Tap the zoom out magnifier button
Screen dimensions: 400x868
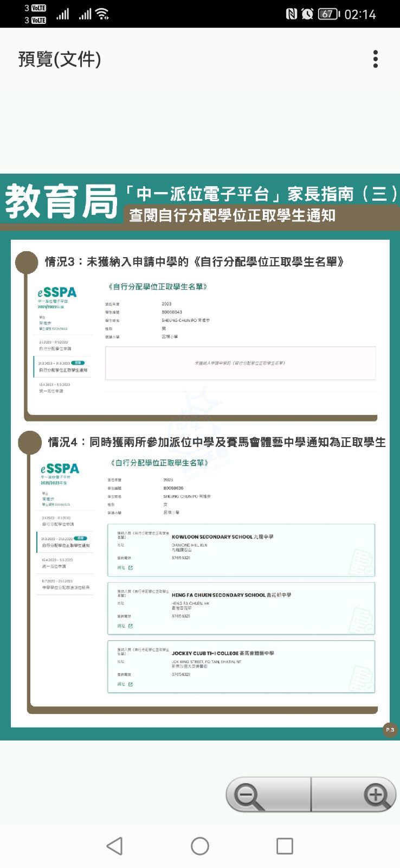point(249,795)
